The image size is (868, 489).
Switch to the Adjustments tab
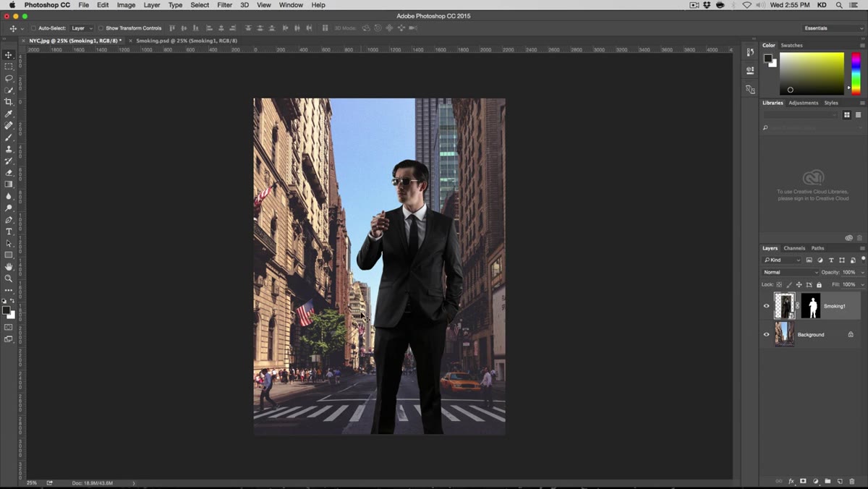tap(804, 103)
